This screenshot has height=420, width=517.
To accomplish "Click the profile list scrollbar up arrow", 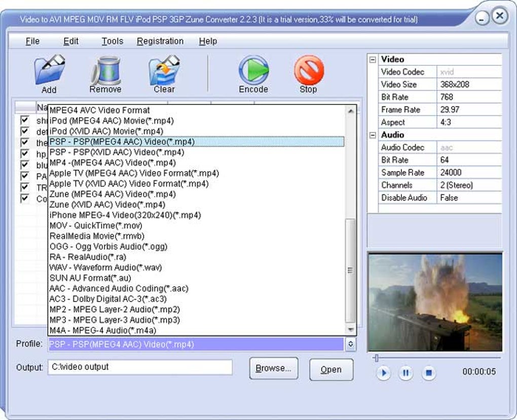I will point(351,111).
